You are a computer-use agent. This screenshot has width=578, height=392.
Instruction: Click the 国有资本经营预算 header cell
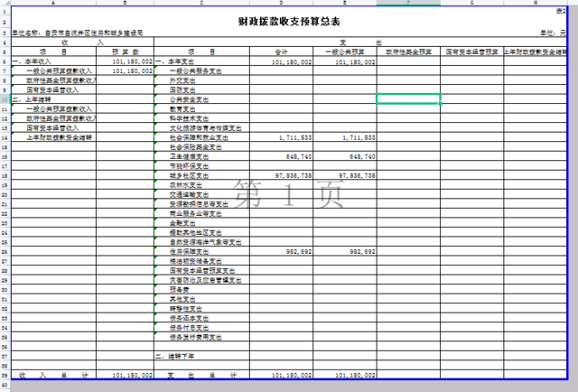471,52
